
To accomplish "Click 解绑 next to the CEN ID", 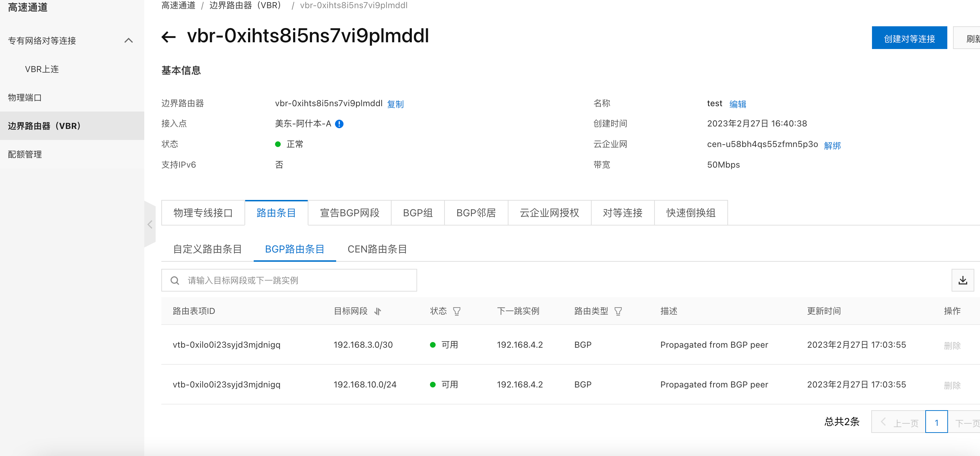I will (833, 145).
